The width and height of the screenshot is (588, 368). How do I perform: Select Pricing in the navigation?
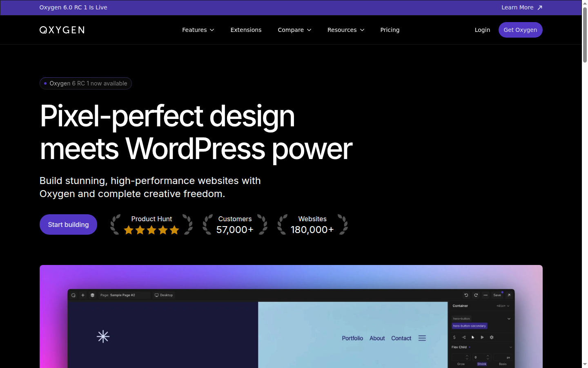pyautogui.click(x=390, y=30)
